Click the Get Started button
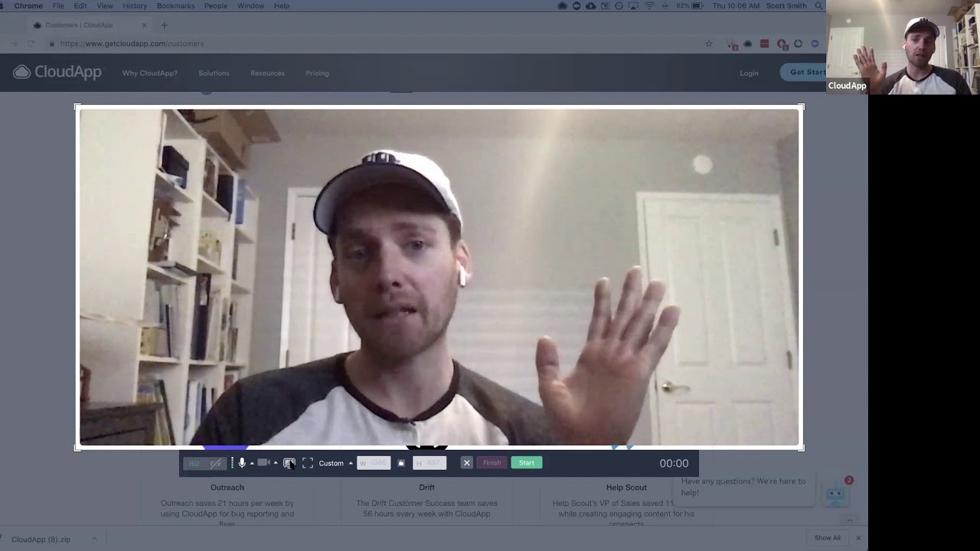This screenshot has height=551, width=980. [x=804, y=73]
